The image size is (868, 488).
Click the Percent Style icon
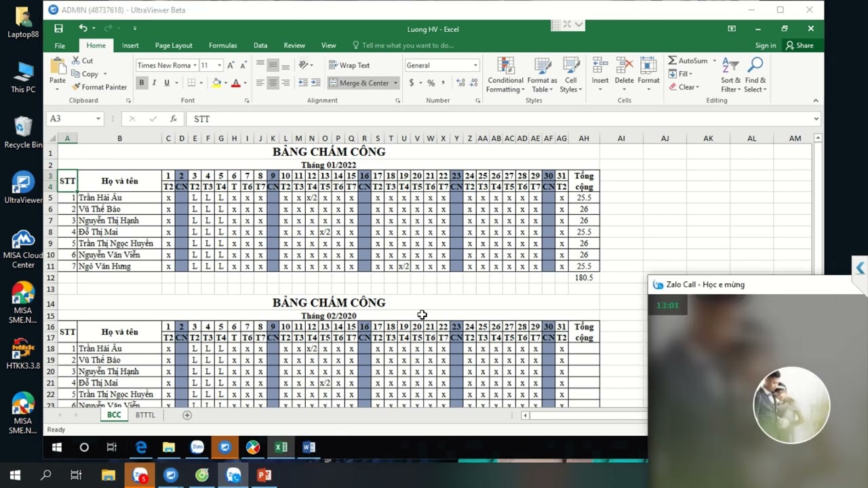431,83
